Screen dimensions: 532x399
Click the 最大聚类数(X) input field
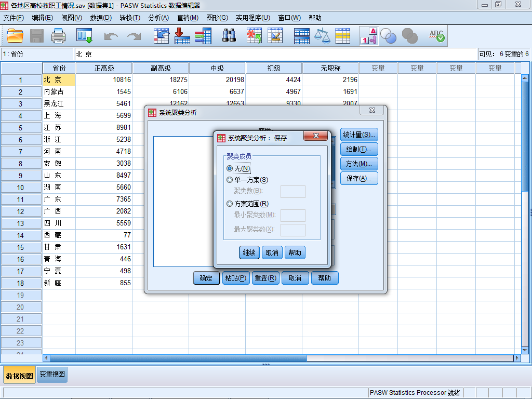293,230
